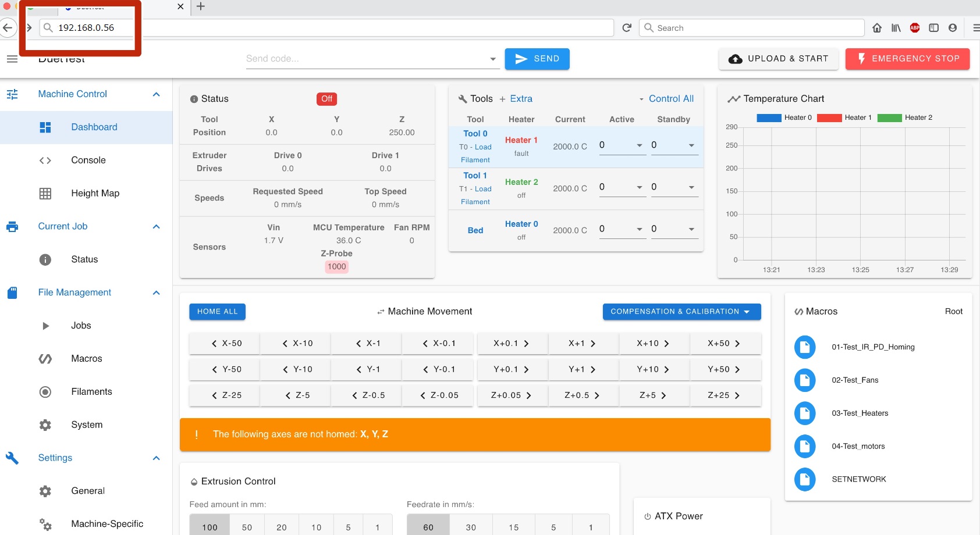
Task: Click the Machine-Specific gears icon
Action: (x=45, y=525)
